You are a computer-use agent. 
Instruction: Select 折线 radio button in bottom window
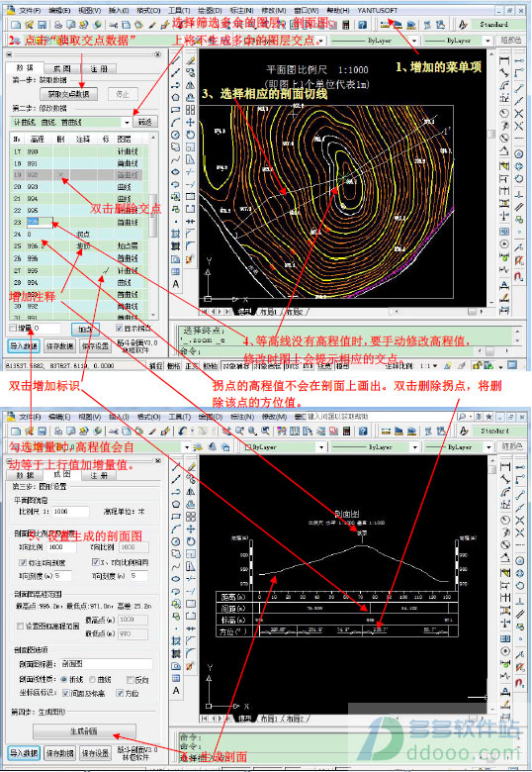(x=64, y=680)
